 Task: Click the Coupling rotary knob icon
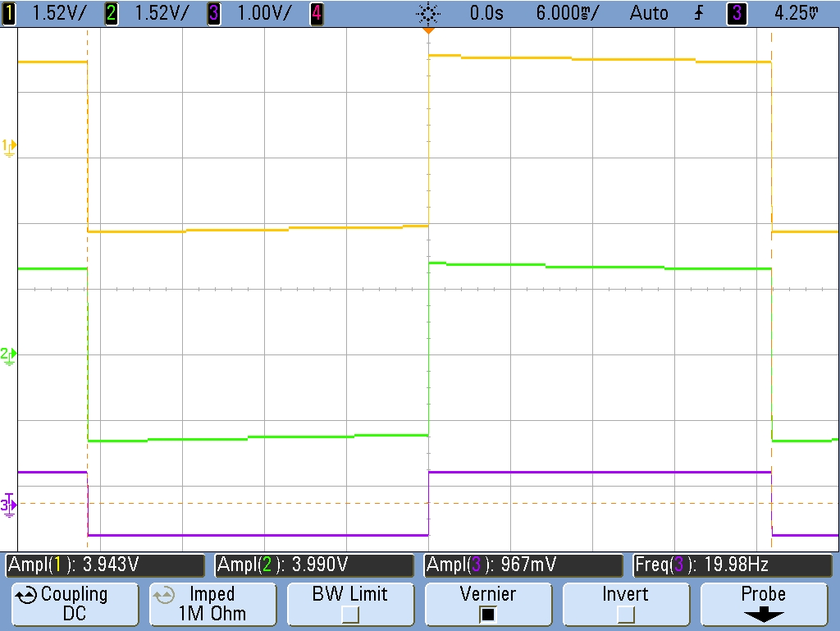pyautogui.click(x=25, y=595)
